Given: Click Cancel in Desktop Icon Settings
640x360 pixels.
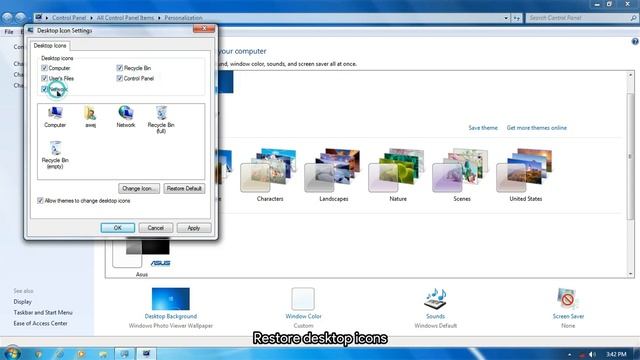Looking at the screenshot, I should [156, 228].
